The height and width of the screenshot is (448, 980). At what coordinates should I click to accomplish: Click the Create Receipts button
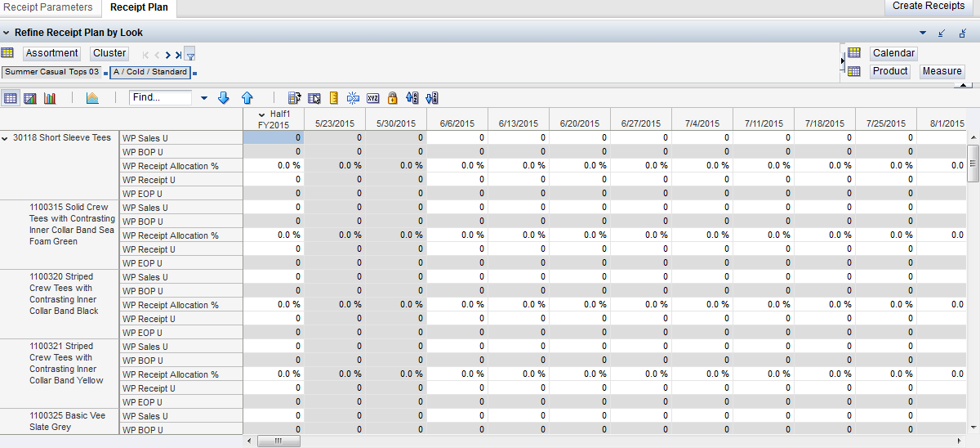click(929, 6)
